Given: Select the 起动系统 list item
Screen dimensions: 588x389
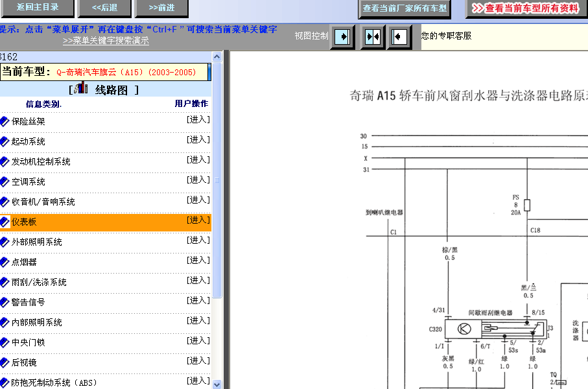Looking at the screenshot, I should pyautogui.click(x=28, y=142).
